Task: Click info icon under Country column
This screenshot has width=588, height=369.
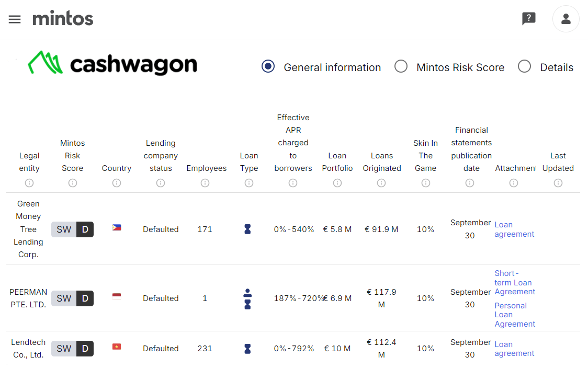Action: (x=117, y=183)
